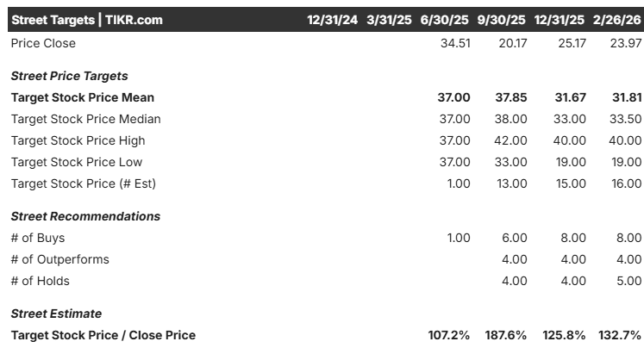This screenshot has height=354, width=644.
Task: Select the 9/30/25 column header
Action: pos(503,20)
